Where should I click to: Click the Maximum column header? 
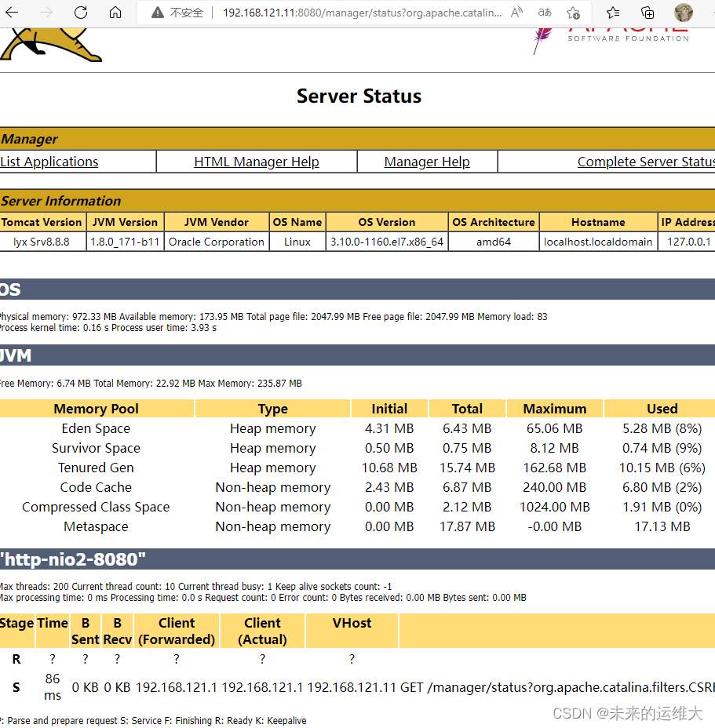[x=555, y=409]
